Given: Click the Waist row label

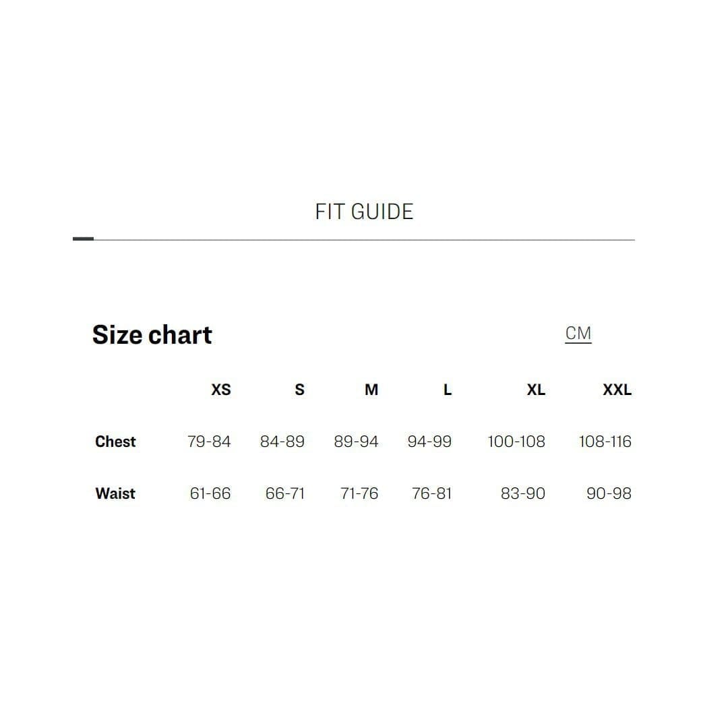Looking at the screenshot, I should point(115,493).
